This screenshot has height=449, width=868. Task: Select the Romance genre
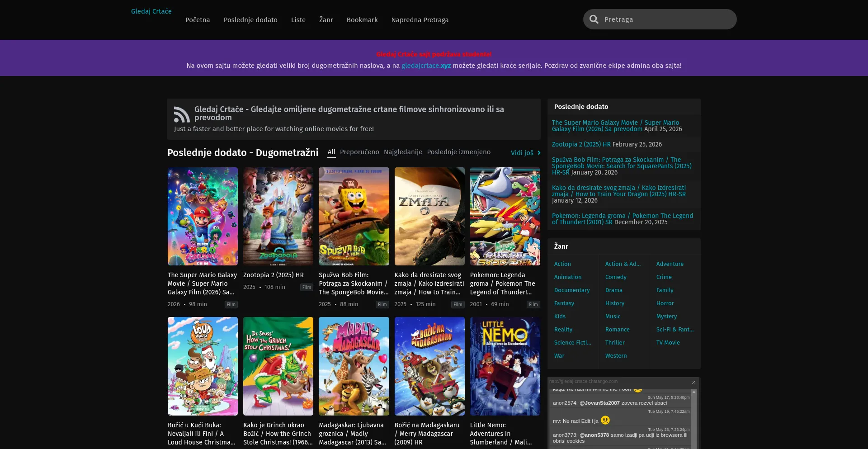tap(618, 330)
